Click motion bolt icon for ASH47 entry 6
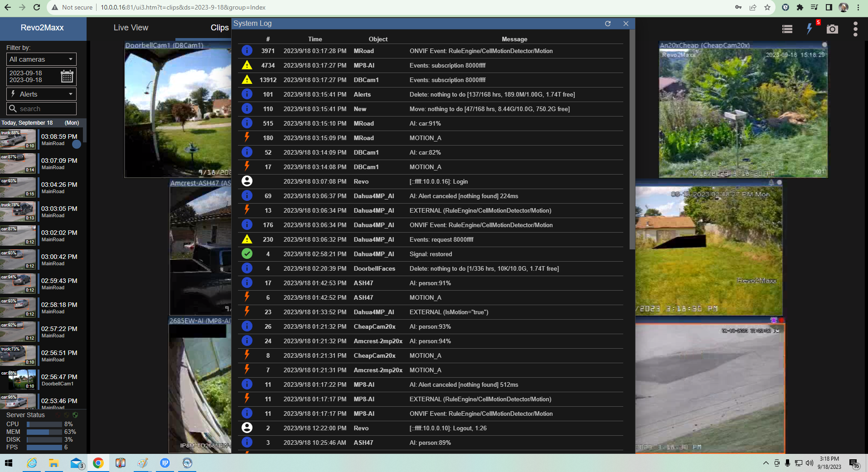Viewport: 868px width, 472px height. 247,297
